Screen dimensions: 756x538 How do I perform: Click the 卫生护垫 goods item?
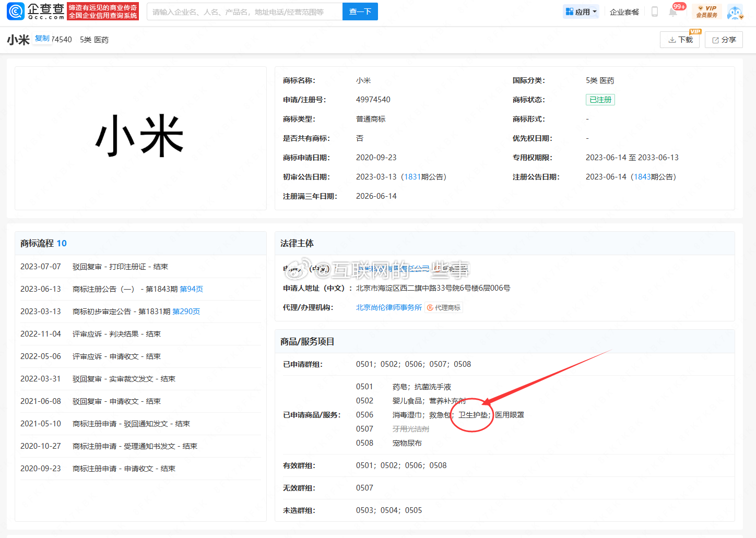click(x=473, y=415)
